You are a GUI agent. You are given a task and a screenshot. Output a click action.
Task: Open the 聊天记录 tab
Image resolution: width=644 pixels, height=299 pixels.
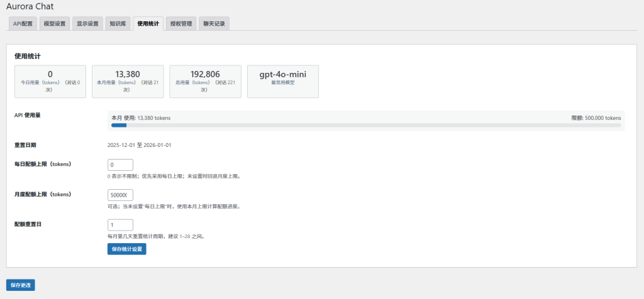click(x=214, y=24)
